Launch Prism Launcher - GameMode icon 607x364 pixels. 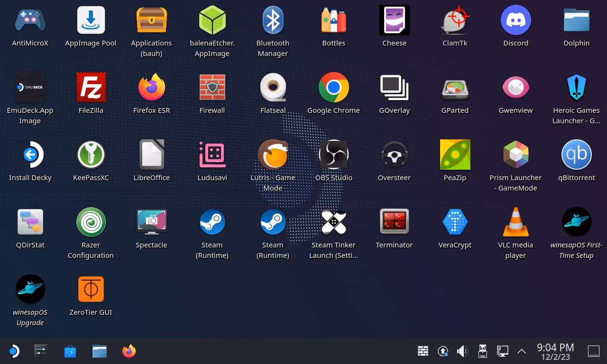pos(515,155)
